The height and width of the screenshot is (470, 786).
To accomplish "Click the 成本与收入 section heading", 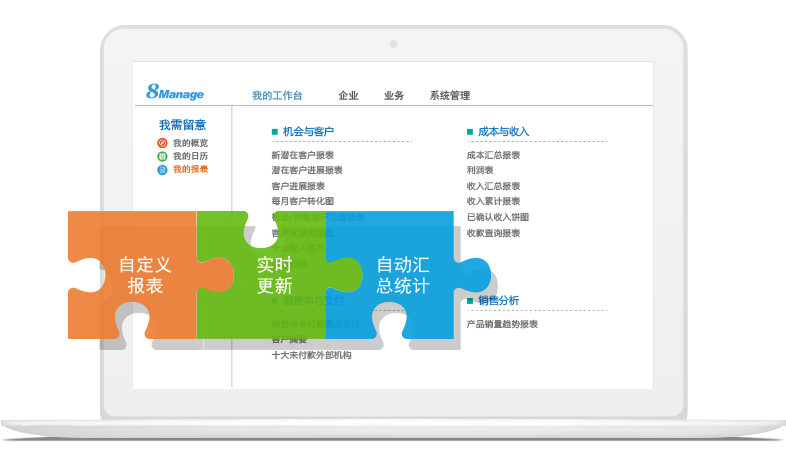I will coord(503,131).
